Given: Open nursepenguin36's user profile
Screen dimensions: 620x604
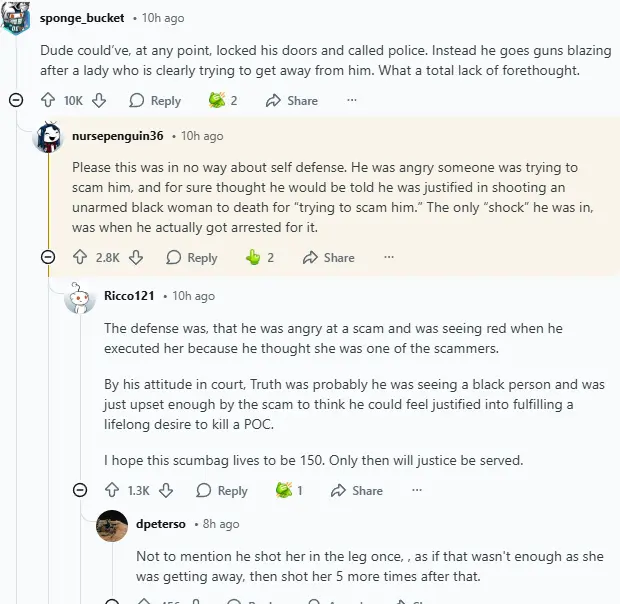Looking at the screenshot, I should [117, 136].
